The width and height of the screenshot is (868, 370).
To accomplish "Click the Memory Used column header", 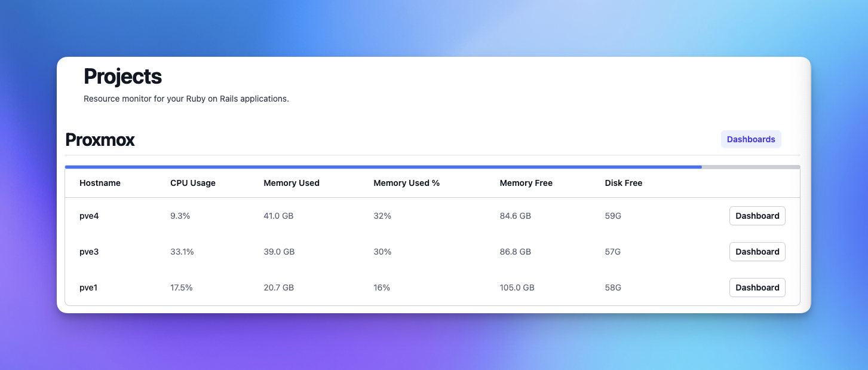I will [x=292, y=183].
